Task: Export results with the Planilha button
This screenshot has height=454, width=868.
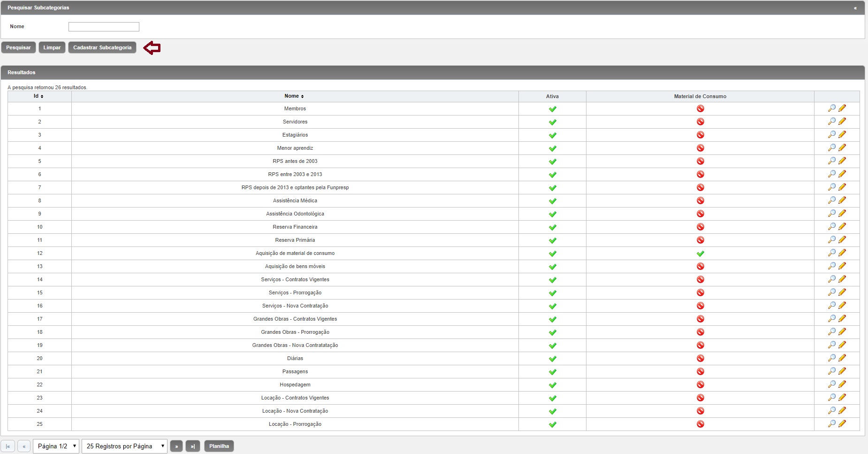Action: tap(219, 446)
